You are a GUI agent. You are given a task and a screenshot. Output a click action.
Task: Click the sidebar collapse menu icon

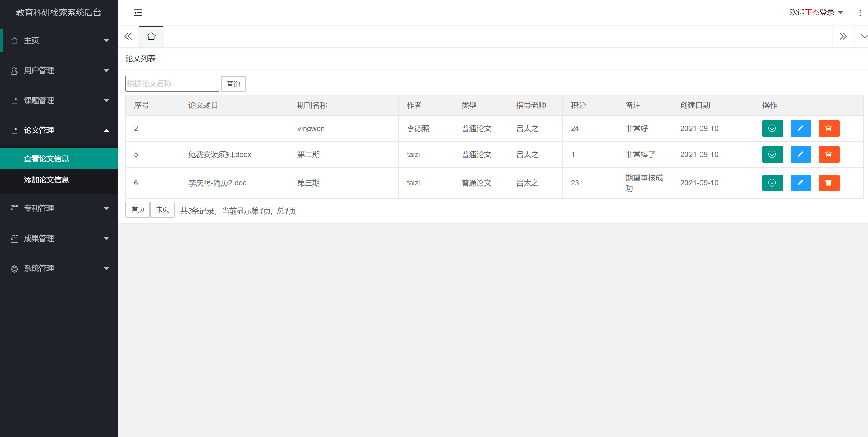138,13
